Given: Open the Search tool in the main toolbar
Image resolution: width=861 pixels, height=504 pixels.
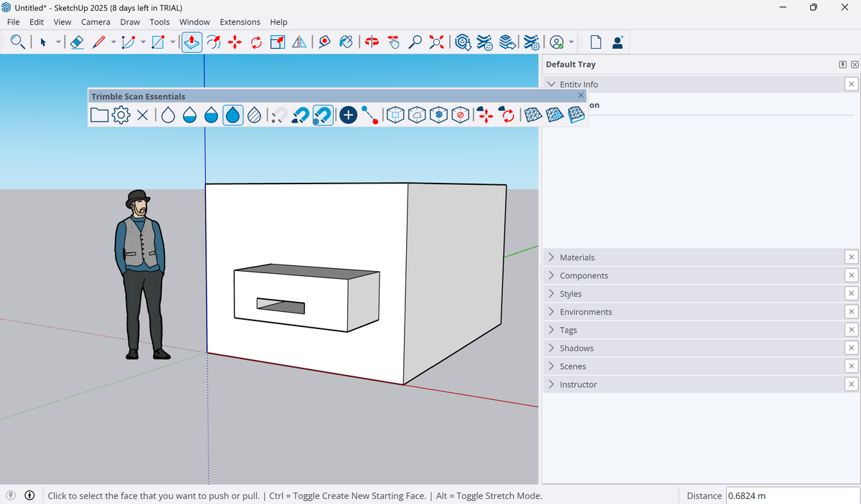Looking at the screenshot, I should [x=19, y=42].
